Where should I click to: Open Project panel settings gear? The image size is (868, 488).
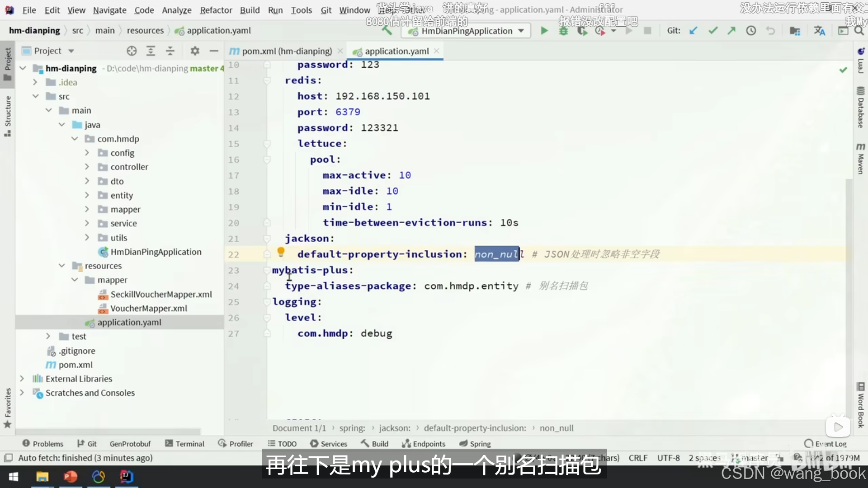click(195, 51)
